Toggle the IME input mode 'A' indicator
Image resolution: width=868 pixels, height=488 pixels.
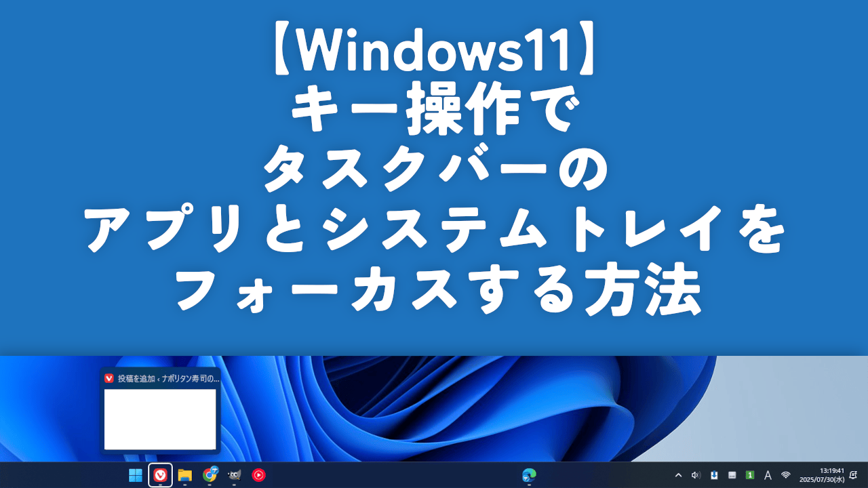pos(768,475)
